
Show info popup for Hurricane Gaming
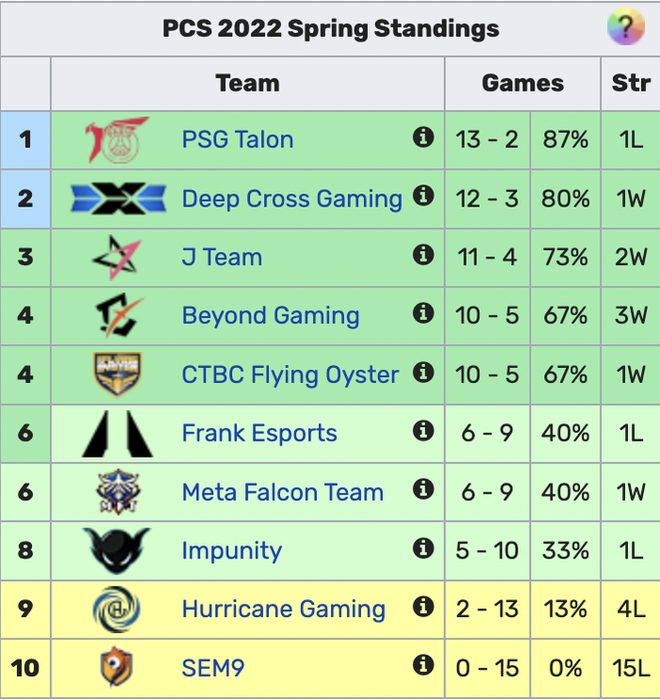[x=423, y=606]
